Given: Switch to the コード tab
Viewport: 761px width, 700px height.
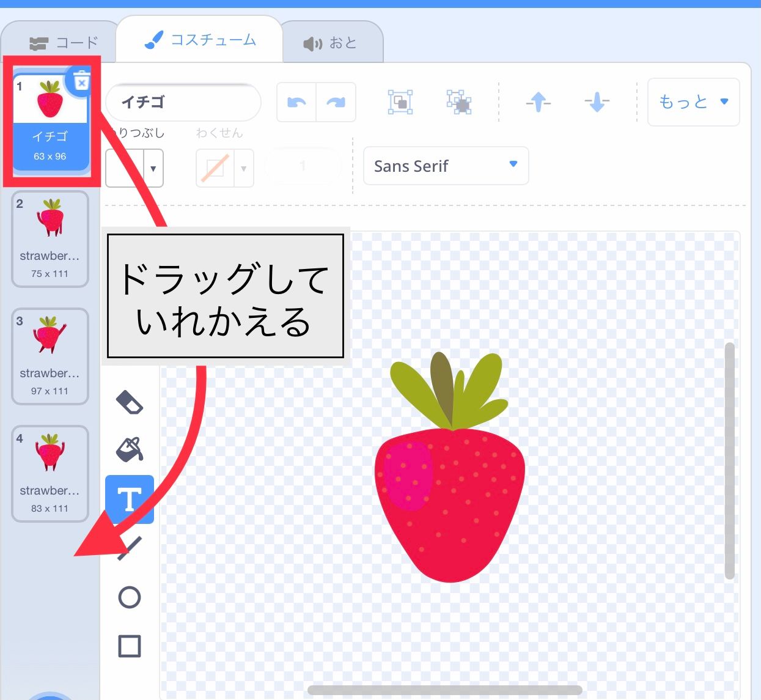Looking at the screenshot, I should 64,42.
